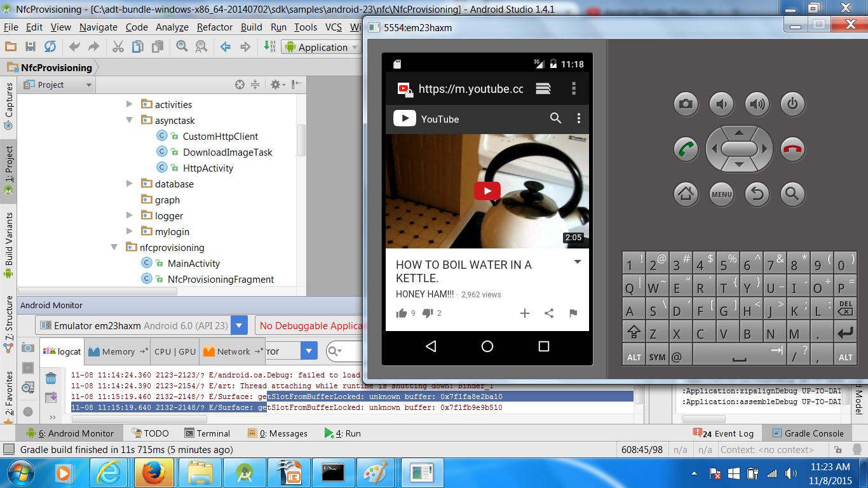
Task: Click the browser URL address field
Action: click(470, 89)
